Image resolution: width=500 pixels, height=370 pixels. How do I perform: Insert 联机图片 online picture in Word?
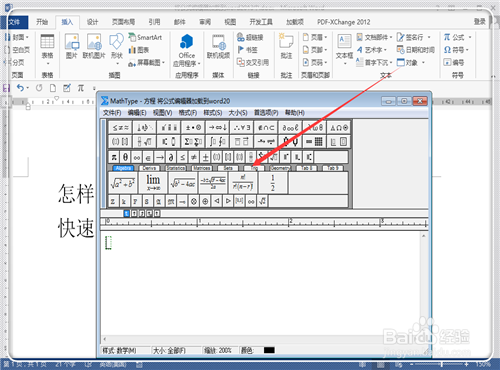(x=94, y=46)
